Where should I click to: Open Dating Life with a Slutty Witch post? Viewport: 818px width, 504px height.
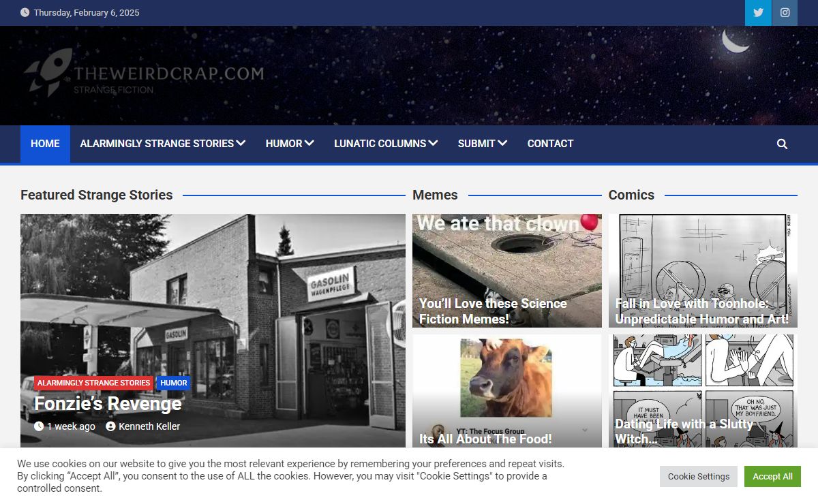[x=684, y=431]
